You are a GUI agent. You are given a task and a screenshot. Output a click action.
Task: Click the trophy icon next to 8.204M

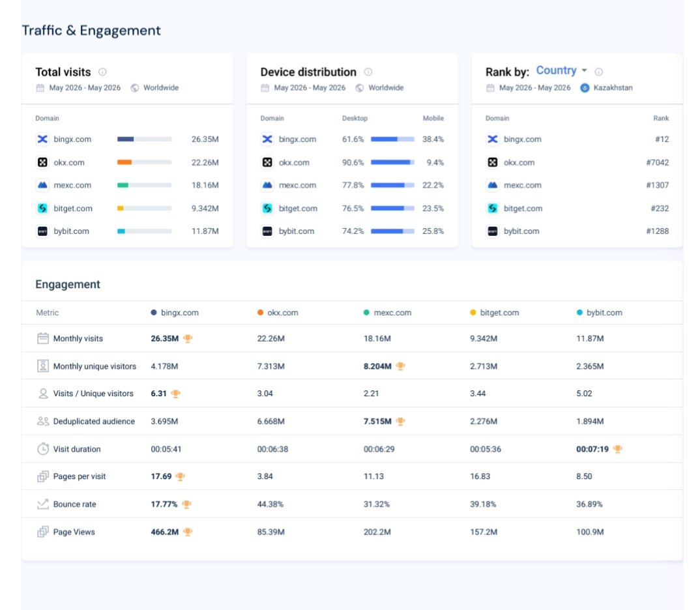(400, 366)
